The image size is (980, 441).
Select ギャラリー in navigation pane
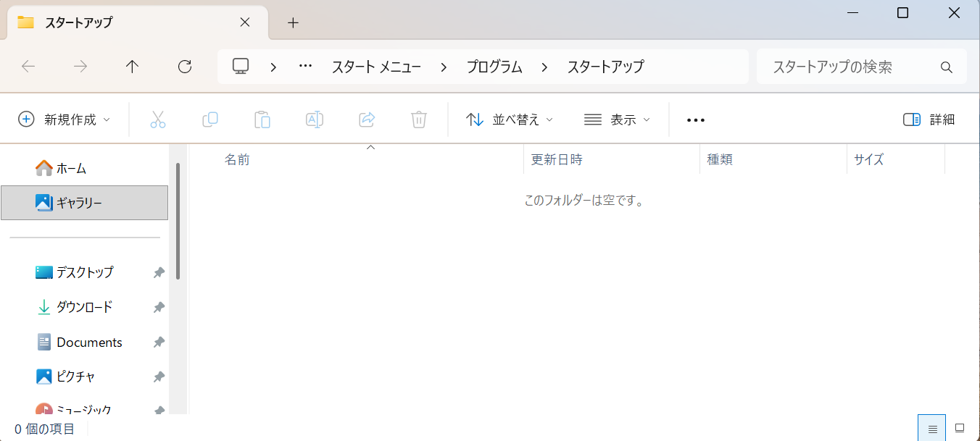tap(85, 203)
